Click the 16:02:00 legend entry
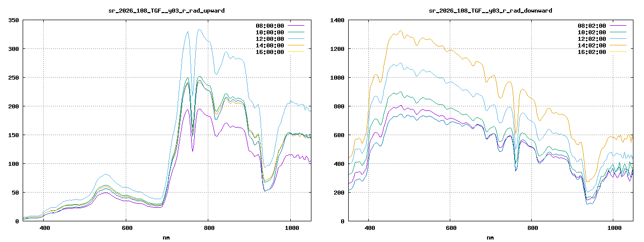The height and width of the screenshot is (242, 644). [x=592, y=52]
